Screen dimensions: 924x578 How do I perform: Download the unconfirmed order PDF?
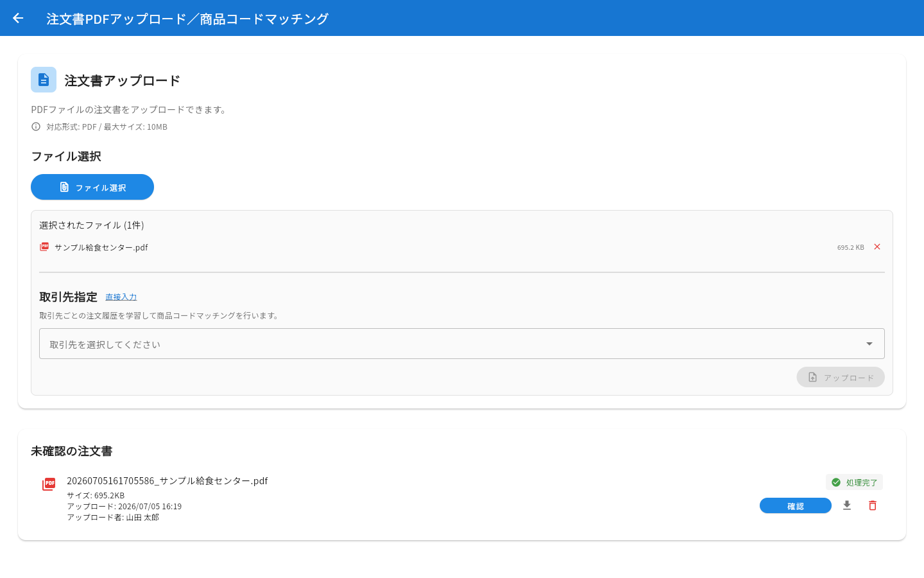847,505
